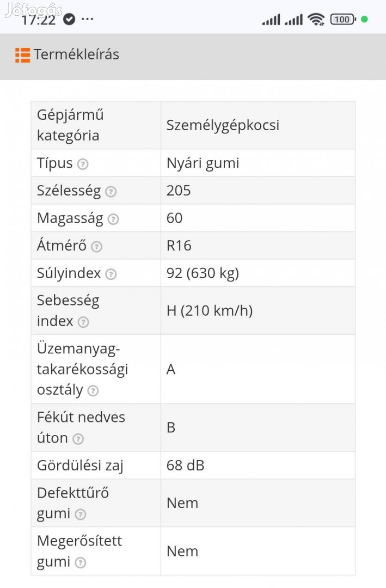Open help for Súlyindex field
Viewport: 386px width, 588px height.
tap(111, 274)
